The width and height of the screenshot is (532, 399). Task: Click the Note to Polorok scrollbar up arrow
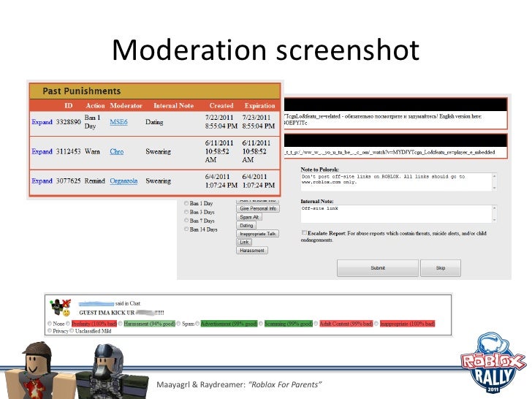[x=494, y=175]
